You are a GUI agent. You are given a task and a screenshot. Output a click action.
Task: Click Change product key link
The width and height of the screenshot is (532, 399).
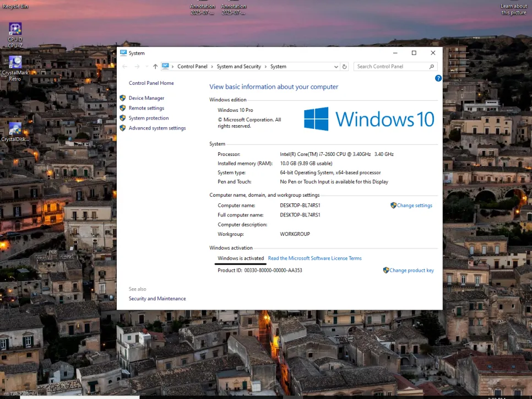[x=411, y=270]
